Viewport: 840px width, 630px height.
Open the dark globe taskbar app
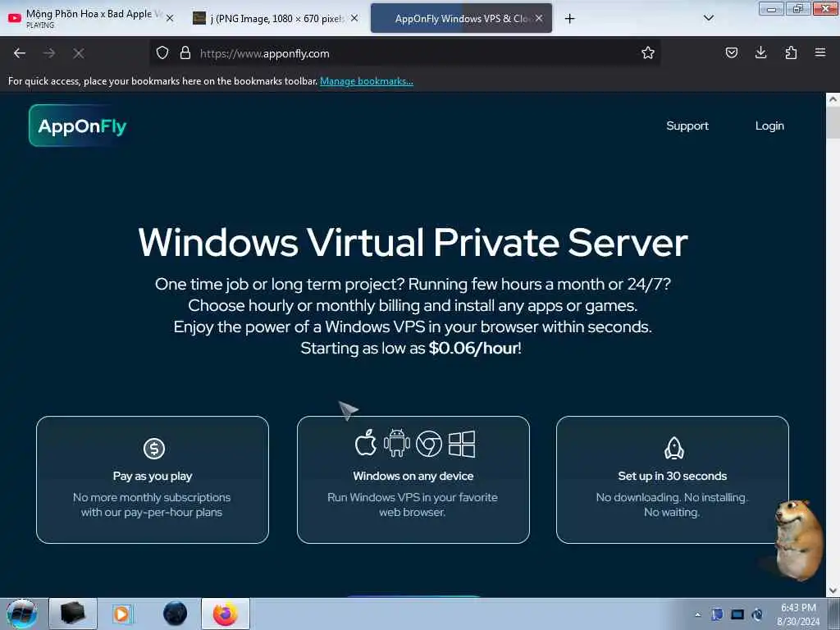point(176,614)
